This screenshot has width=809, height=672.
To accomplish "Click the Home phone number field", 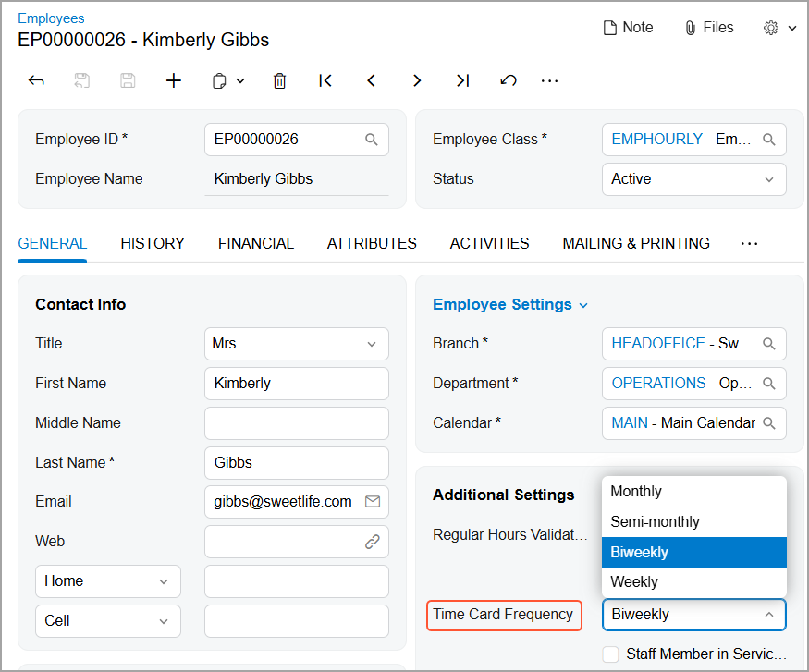I will pyautogui.click(x=297, y=581).
